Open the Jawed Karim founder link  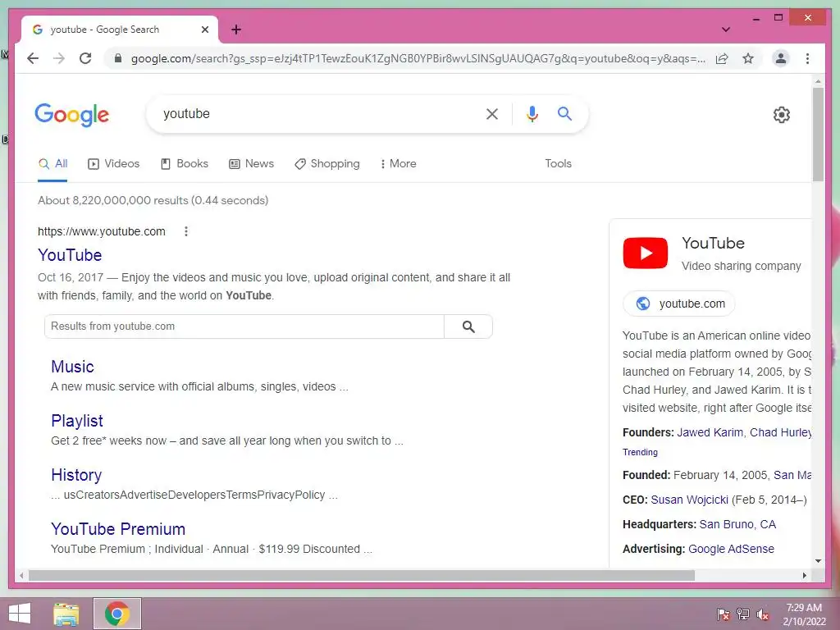click(710, 433)
